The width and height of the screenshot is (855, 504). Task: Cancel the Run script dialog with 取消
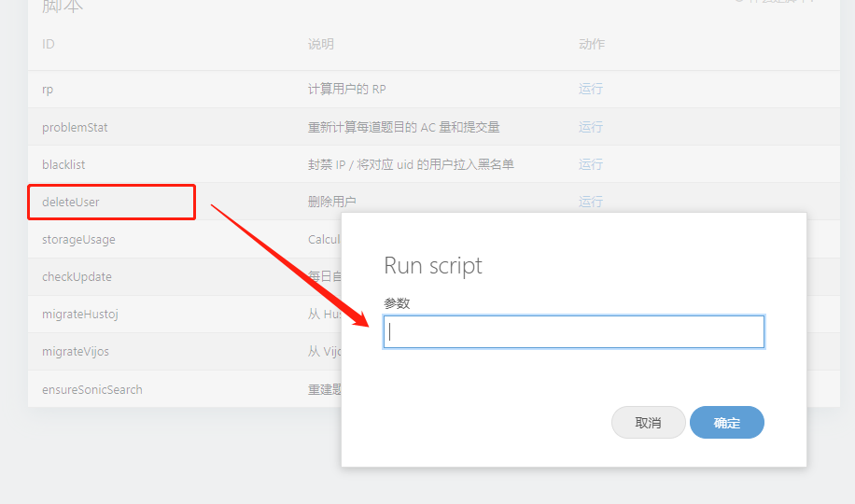tap(649, 422)
